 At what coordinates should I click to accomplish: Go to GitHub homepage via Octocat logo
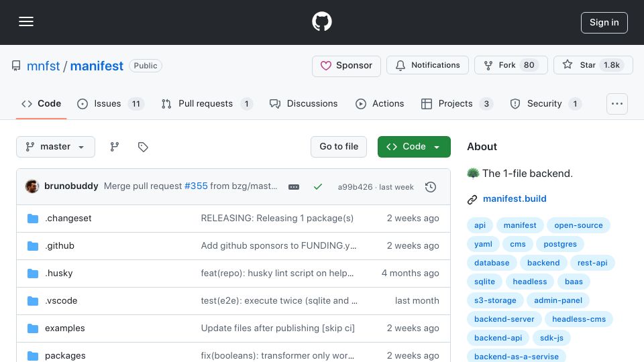[321, 21]
